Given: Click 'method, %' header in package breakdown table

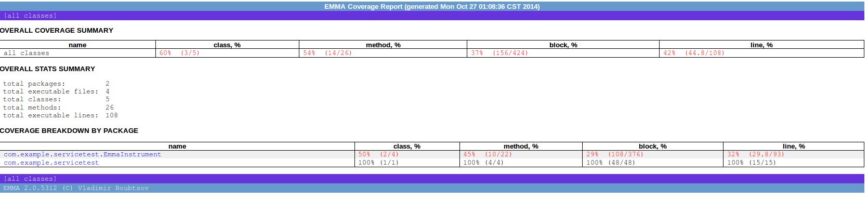Looking at the screenshot, I should pyautogui.click(x=521, y=146).
